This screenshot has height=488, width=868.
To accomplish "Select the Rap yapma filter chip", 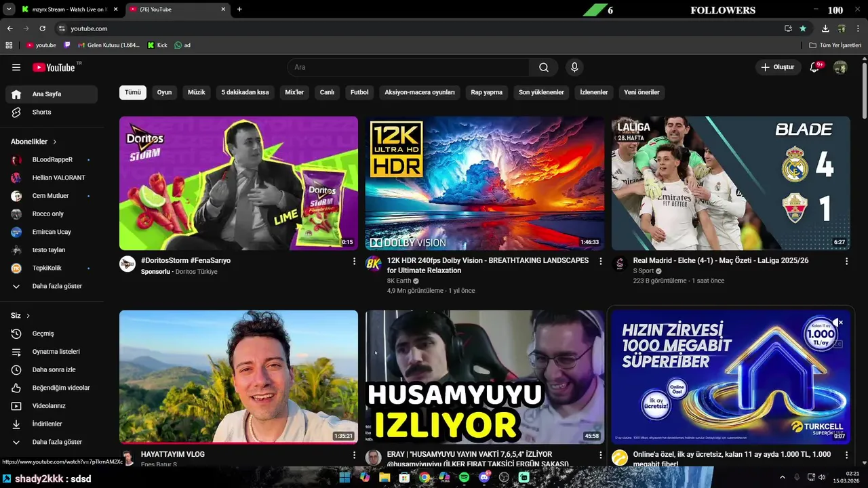I will click(487, 92).
